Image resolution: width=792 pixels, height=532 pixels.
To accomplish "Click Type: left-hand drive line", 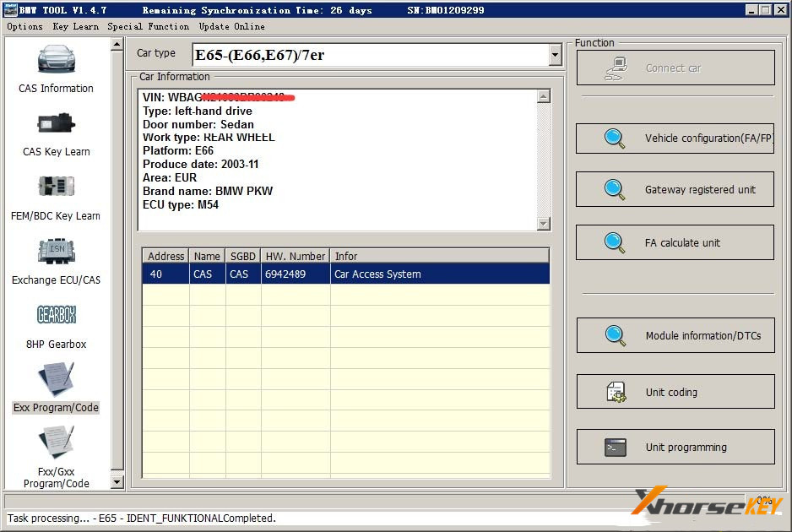I will (197, 111).
